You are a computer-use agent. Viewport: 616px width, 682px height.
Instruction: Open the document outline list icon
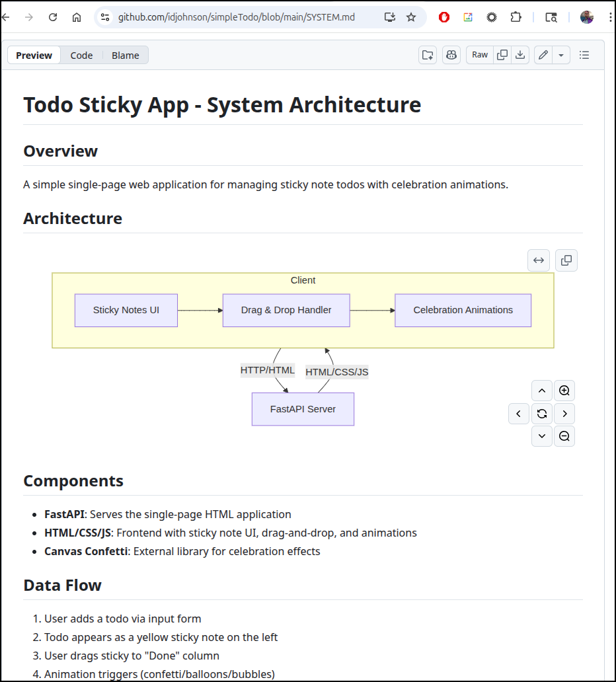click(584, 55)
